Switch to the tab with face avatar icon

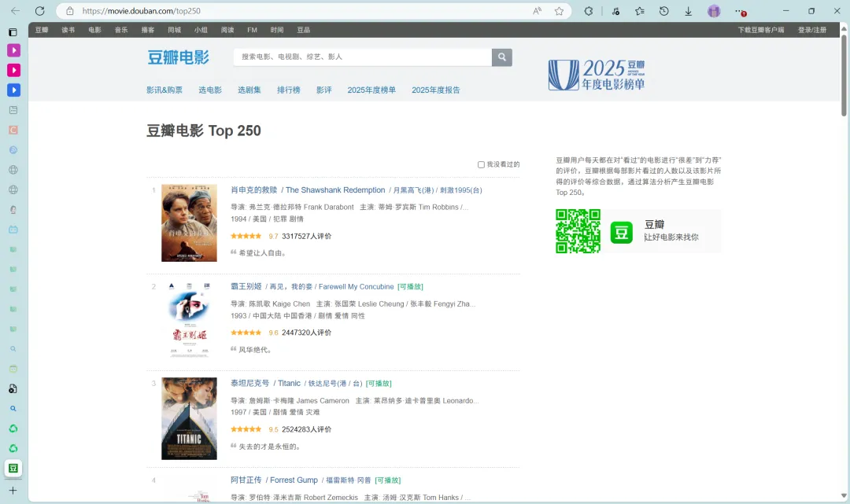point(13,209)
